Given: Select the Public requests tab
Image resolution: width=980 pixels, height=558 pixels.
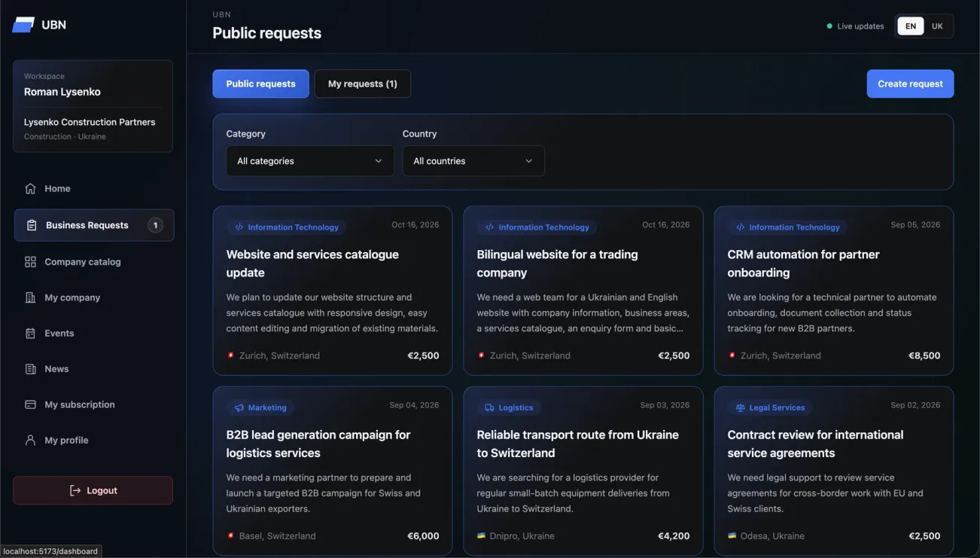Looking at the screenshot, I should coord(260,84).
